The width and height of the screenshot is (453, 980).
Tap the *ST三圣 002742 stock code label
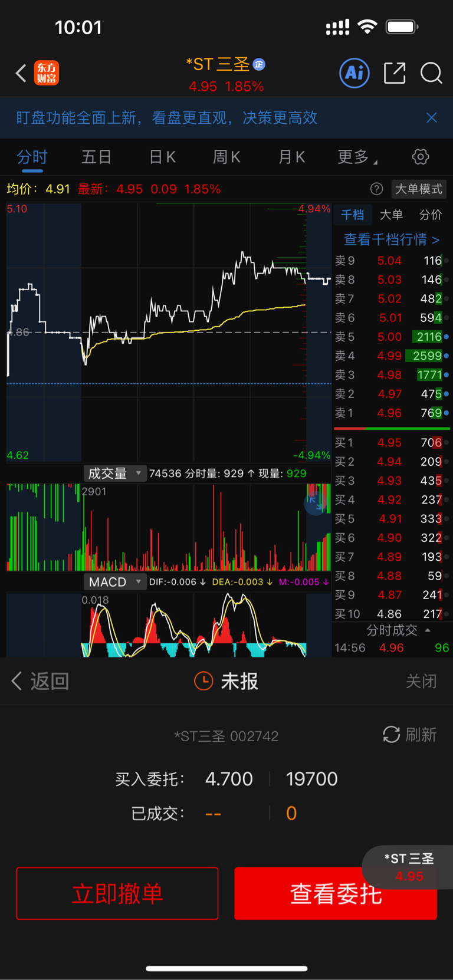[226, 736]
